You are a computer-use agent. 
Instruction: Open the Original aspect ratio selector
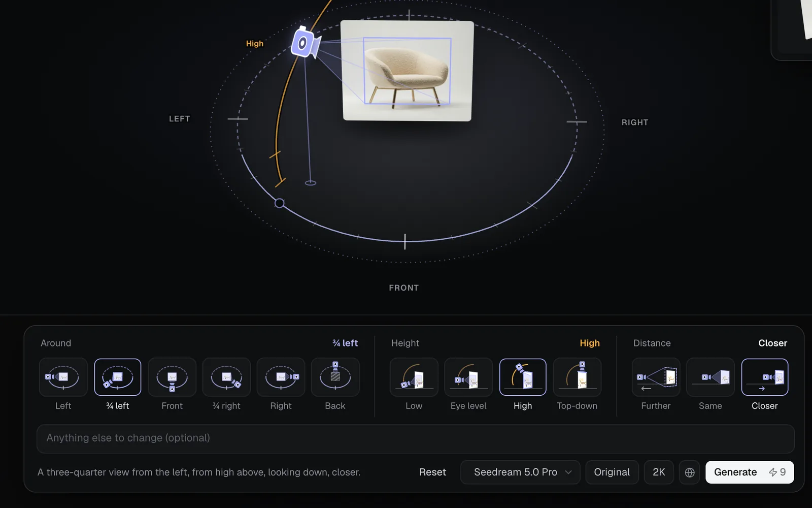click(612, 472)
